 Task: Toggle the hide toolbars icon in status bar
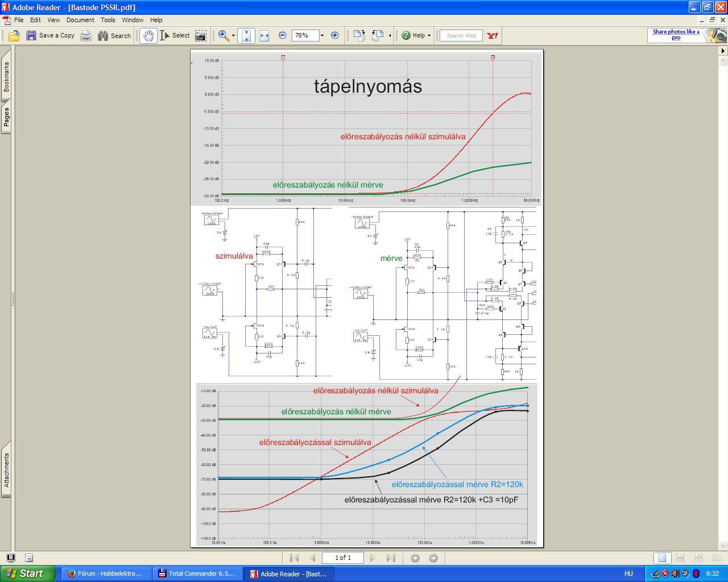click(29, 558)
